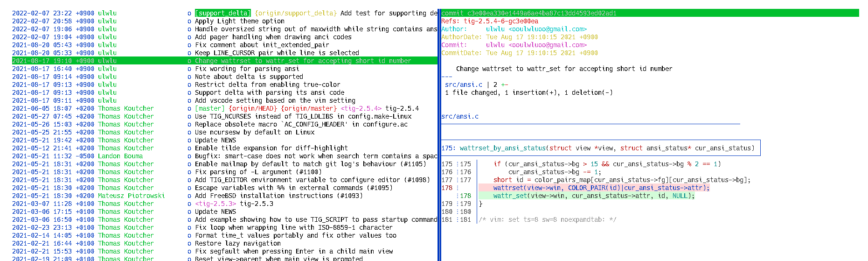The image size is (868, 261).
Task: Select commit 'Note about delta is supported'
Action: (x=224, y=77)
